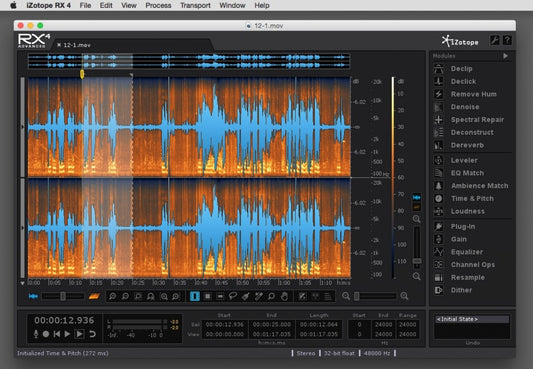The height and width of the screenshot is (369, 533).
Task: Select the grab hand tool
Action: pyautogui.click(x=284, y=296)
